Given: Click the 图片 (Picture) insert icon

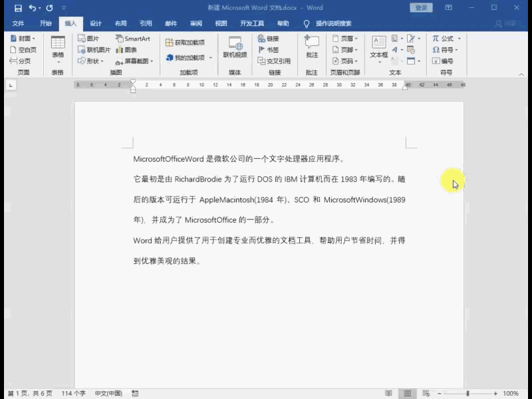Looking at the screenshot, I should click(88, 39).
